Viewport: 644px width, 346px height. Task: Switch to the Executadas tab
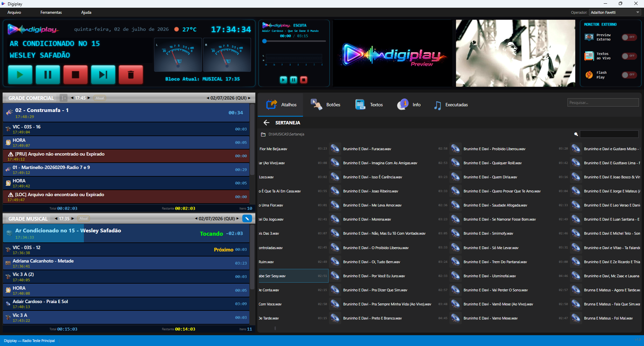pyautogui.click(x=451, y=105)
